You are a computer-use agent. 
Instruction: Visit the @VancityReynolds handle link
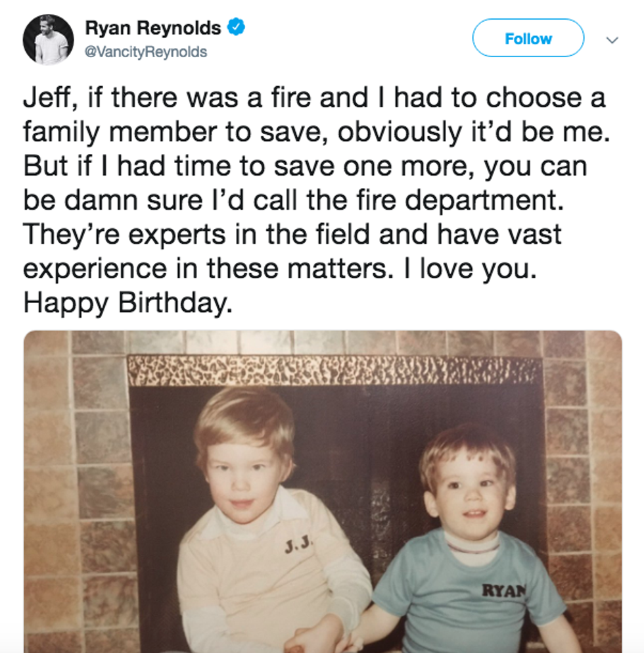[x=146, y=51]
